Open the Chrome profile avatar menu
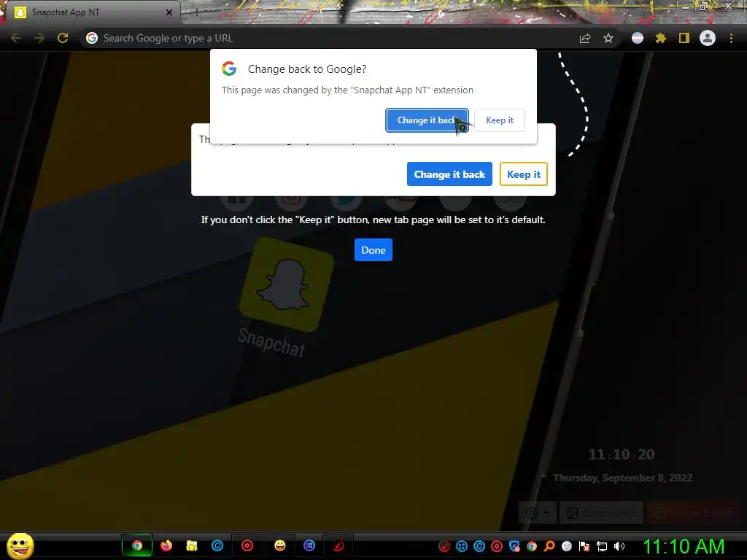This screenshot has height=560, width=747. (708, 38)
